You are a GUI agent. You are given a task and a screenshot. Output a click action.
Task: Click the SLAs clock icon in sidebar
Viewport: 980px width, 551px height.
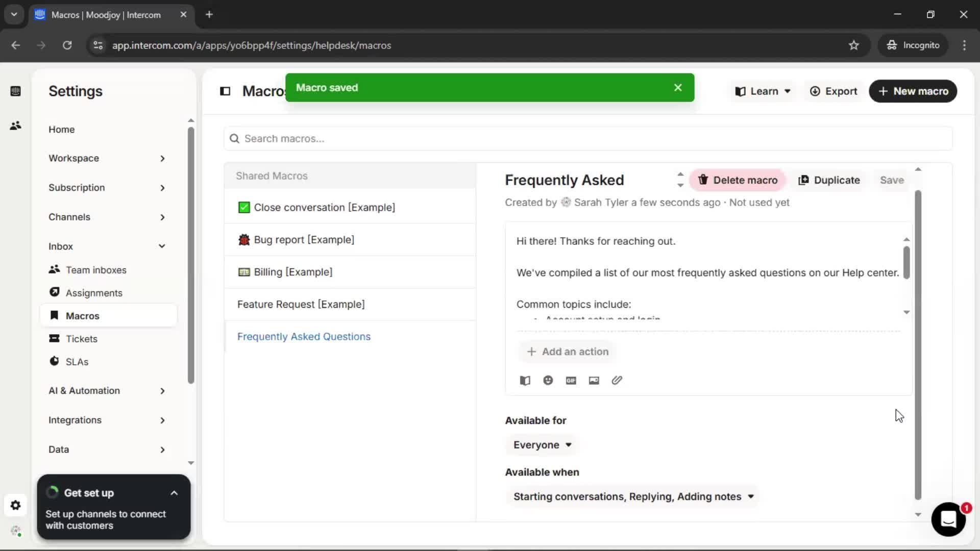click(54, 361)
